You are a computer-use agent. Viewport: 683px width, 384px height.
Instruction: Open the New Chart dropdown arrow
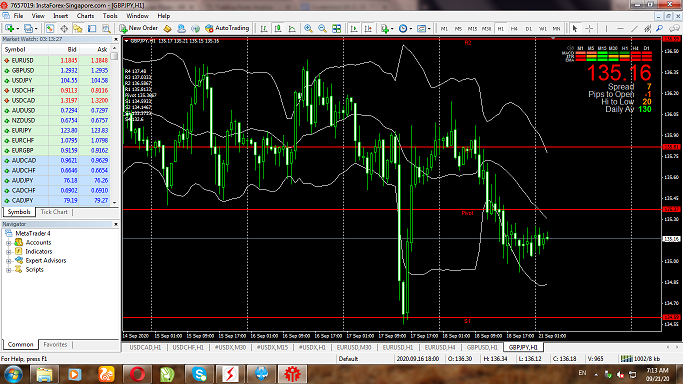point(17,29)
